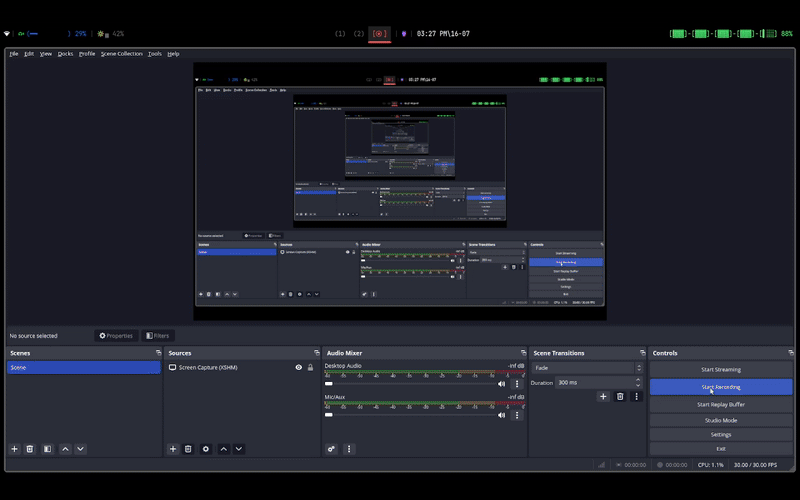Remove selected scene using Scenes trash icon
800x500 pixels.
[30, 449]
